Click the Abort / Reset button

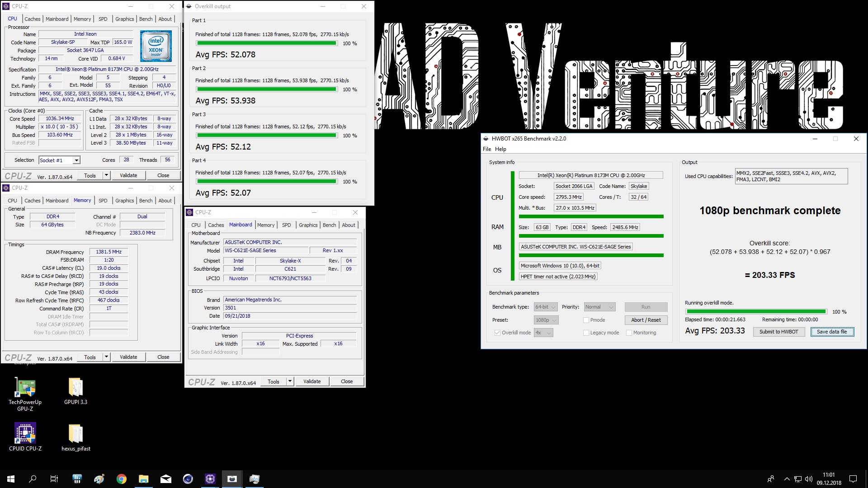pyautogui.click(x=646, y=320)
